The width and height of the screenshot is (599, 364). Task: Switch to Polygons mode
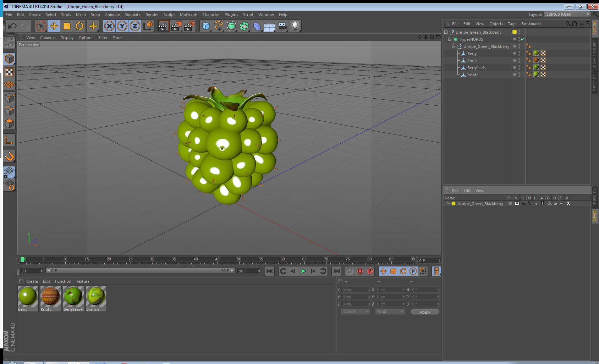[x=9, y=123]
